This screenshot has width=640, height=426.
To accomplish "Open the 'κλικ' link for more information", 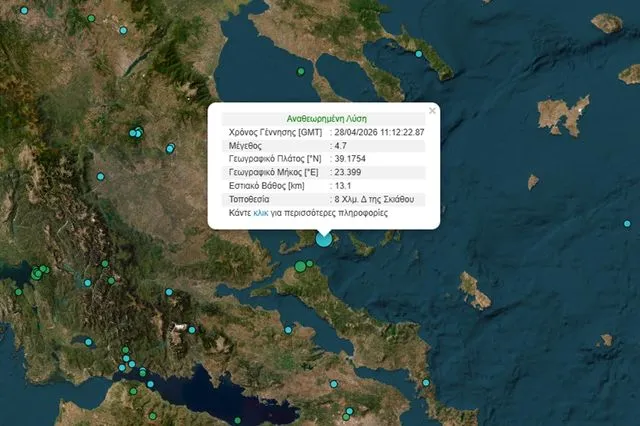I will 261,213.
